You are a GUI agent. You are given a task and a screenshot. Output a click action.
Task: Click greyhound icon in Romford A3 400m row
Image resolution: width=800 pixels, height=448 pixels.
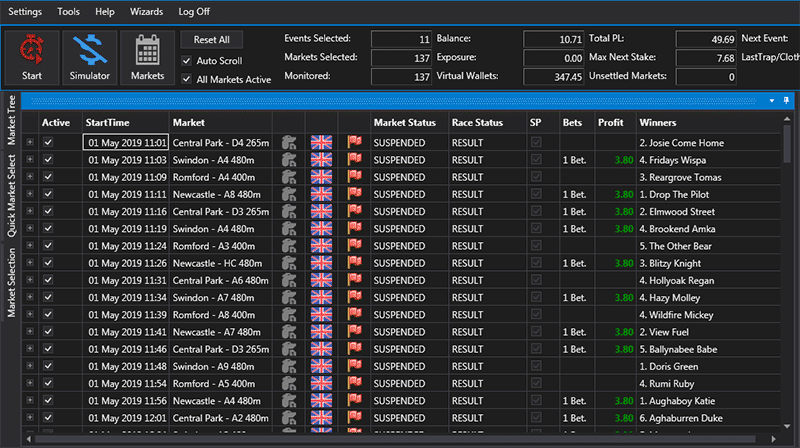(x=289, y=246)
